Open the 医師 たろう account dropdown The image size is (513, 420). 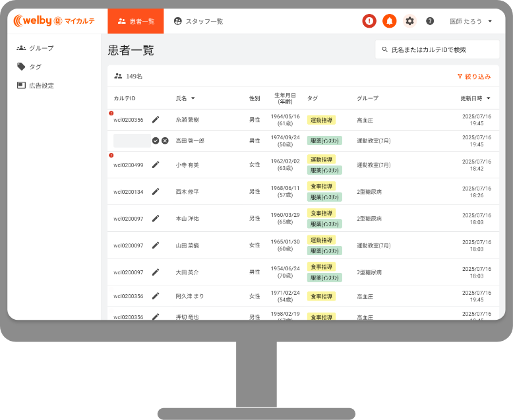point(471,21)
